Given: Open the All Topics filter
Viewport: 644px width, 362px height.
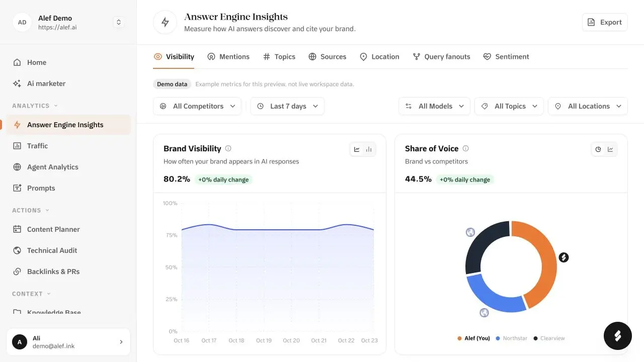Looking at the screenshot, I should (x=509, y=106).
